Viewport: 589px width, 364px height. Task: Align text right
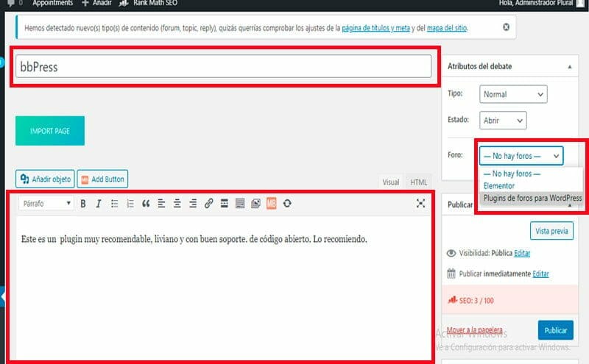193,204
